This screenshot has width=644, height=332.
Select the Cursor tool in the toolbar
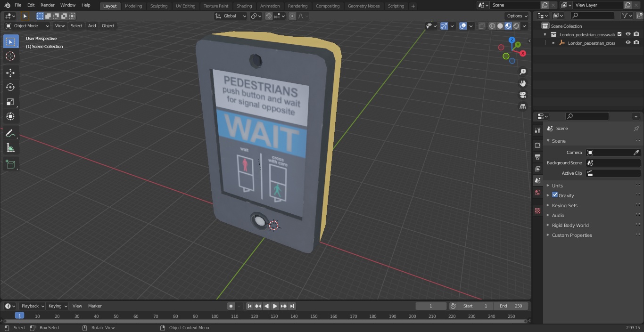point(10,56)
